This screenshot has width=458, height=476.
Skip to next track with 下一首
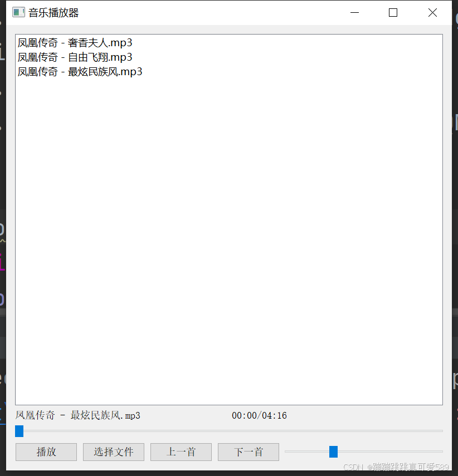[x=249, y=452]
